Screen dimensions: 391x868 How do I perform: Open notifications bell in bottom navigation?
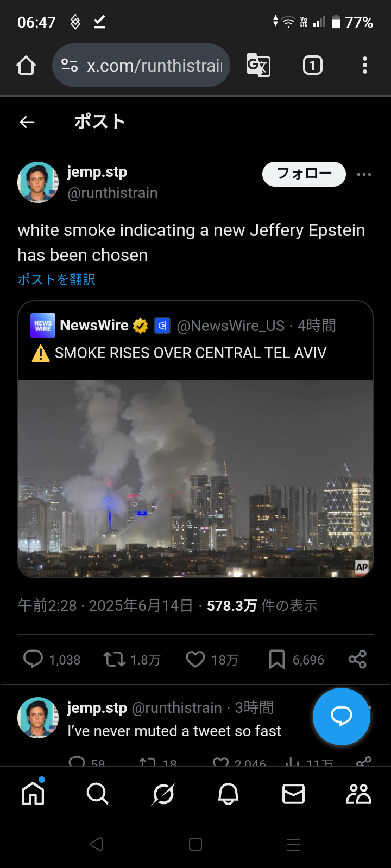[228, 794]
